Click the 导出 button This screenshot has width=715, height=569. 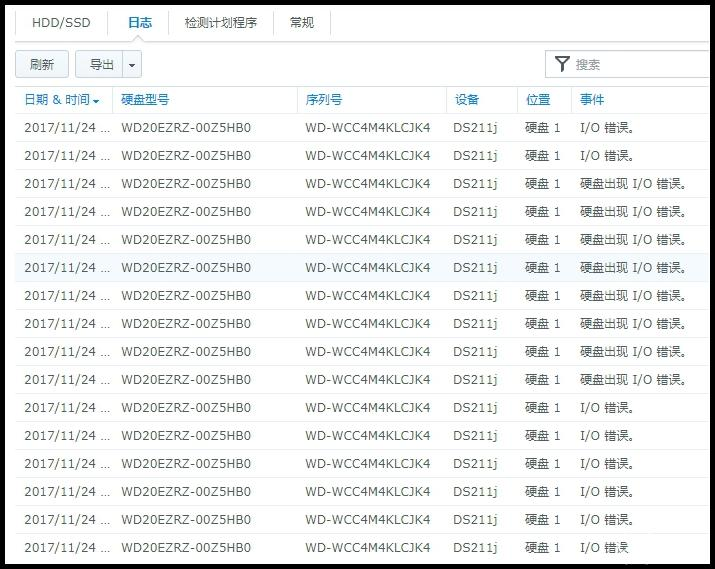[99, 64]
